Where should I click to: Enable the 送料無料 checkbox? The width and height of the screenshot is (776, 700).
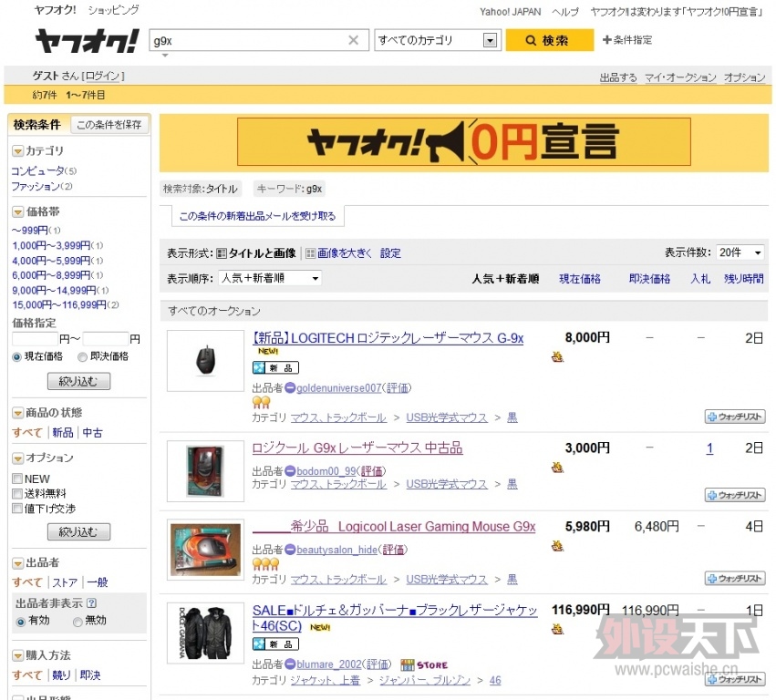click(17, 494)
